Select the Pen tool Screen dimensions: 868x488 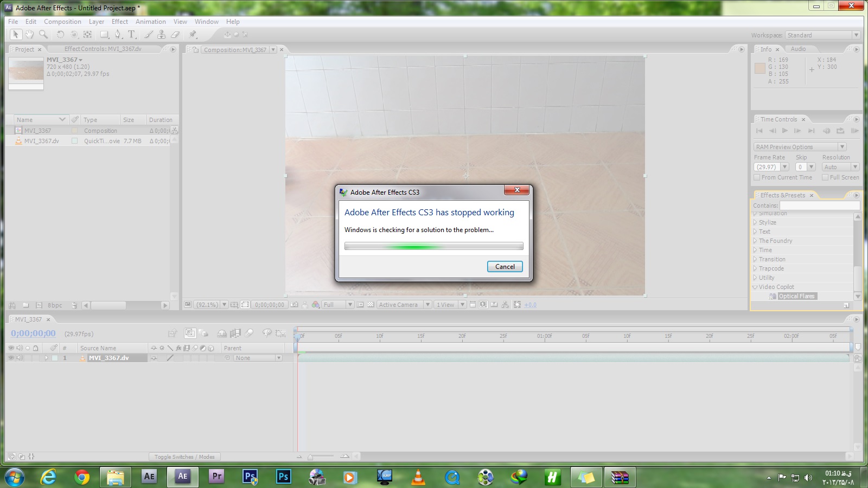[118, 34]
